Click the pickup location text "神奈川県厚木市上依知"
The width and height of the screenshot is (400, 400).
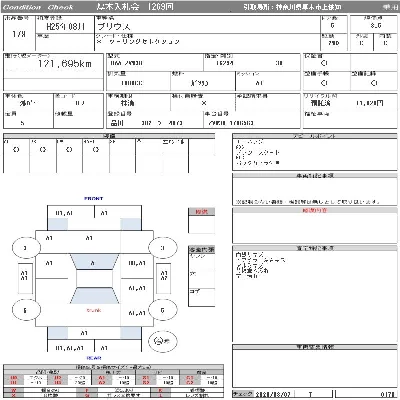pos(308,7)
